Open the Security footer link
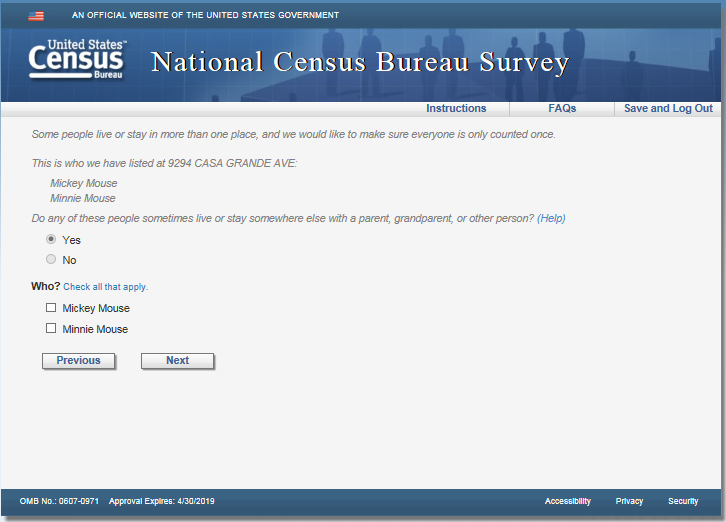This screenshot has width=726, height=522. (x=683, y=501)
